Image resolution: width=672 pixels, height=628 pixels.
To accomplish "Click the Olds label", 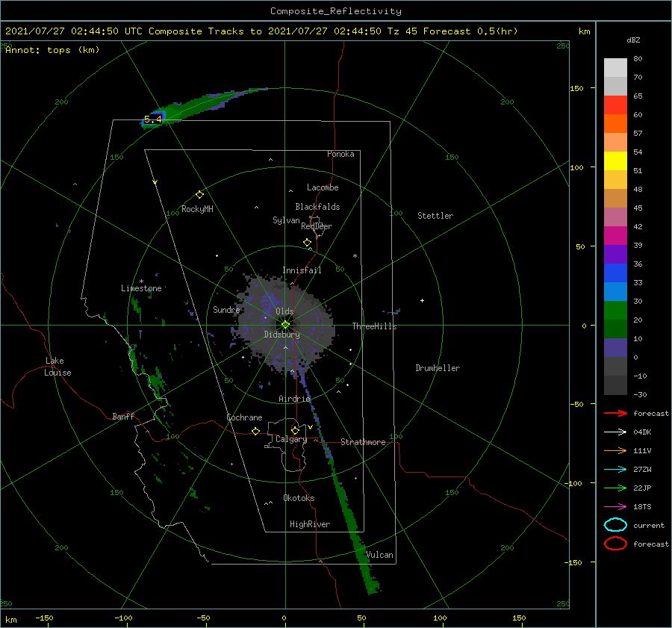I will (284, 311).
